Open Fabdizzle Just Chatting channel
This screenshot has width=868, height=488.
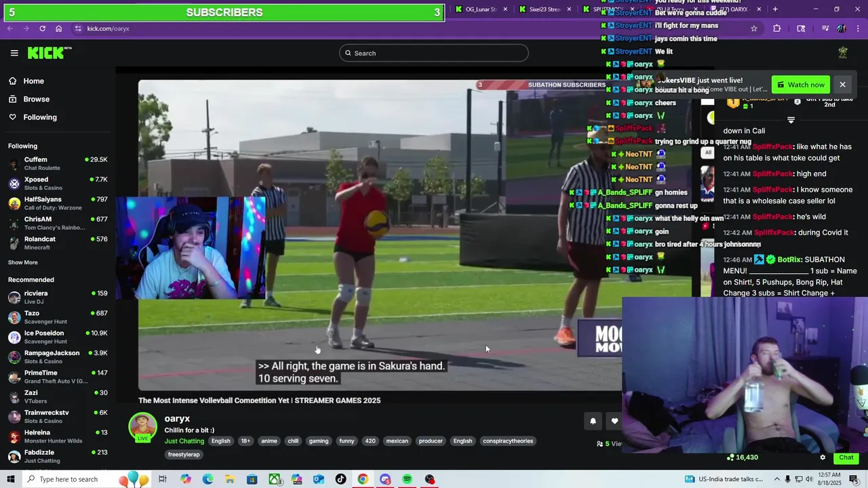coord(58,456)
